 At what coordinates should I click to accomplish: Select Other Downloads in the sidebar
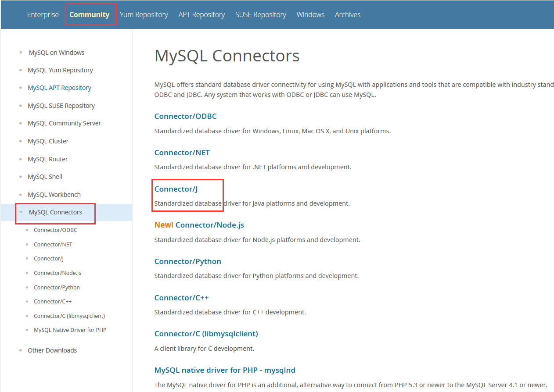52,350
